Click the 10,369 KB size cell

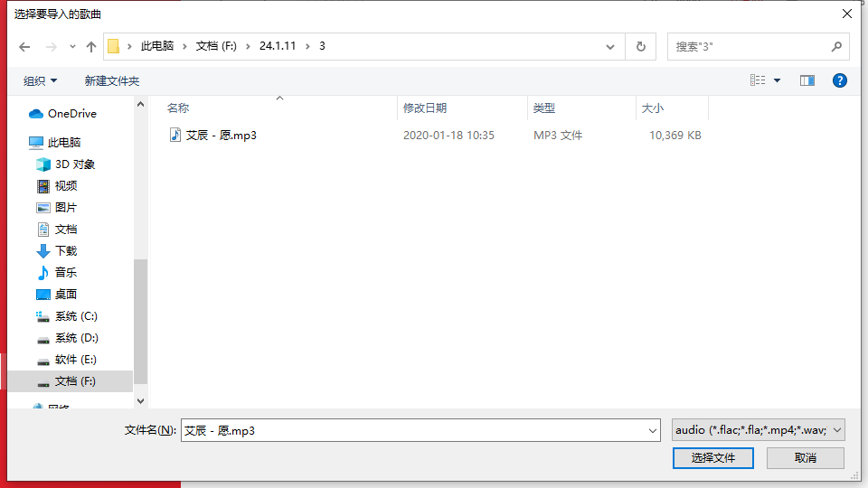[675, 135]
